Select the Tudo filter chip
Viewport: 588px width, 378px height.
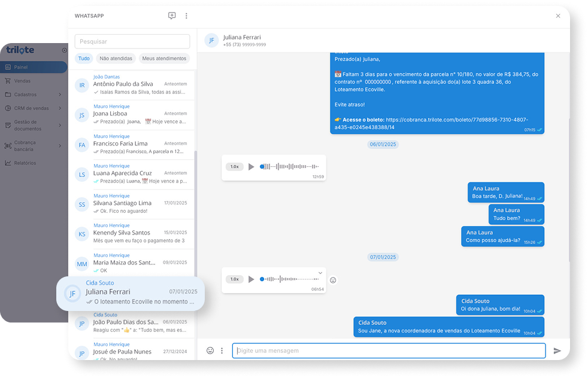84,59
